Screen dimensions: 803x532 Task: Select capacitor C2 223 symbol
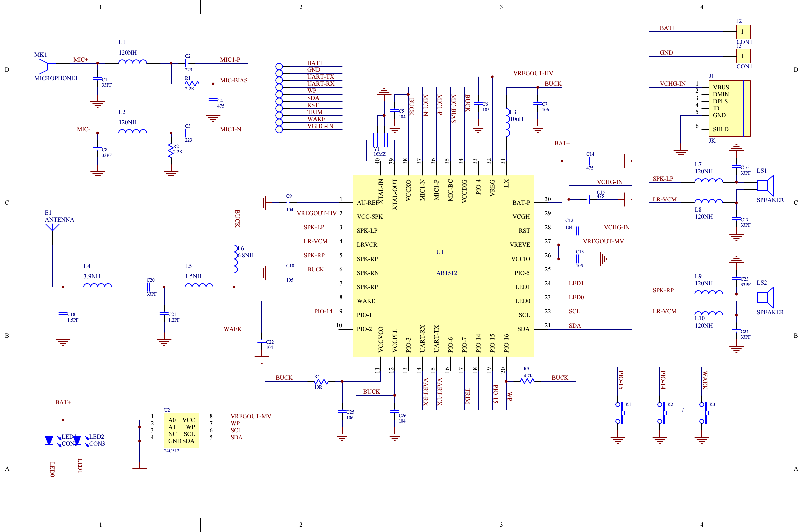(186, 63)
